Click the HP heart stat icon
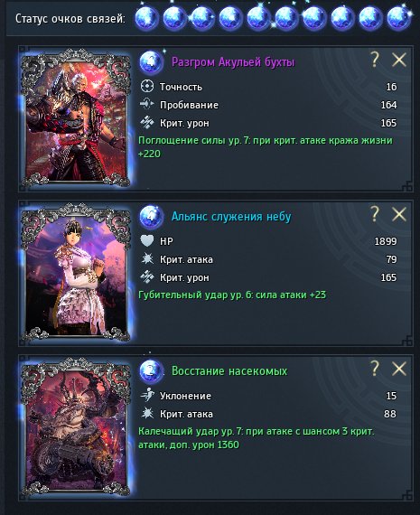The height and width of the screenshot is (515, 420). [x=147, y=241]
